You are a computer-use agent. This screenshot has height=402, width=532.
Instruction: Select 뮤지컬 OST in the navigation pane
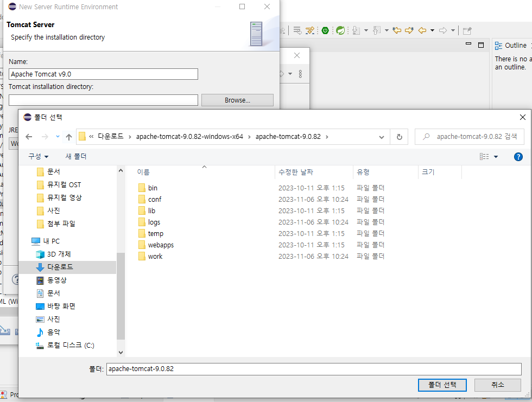pyautogui.click(x=64, y=185)
